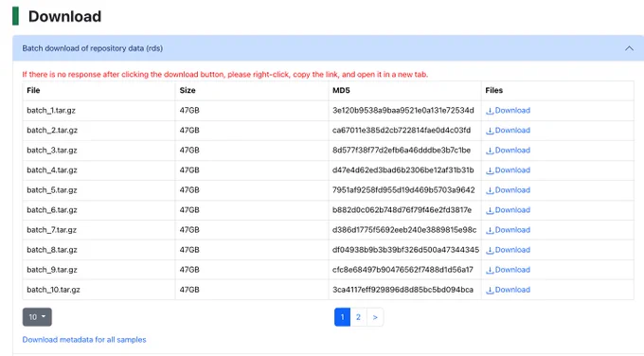Viewport: 644px width, 356px height.
Task: Select file name batch_4.tar.gz
Action: click(x=52, y=170)
